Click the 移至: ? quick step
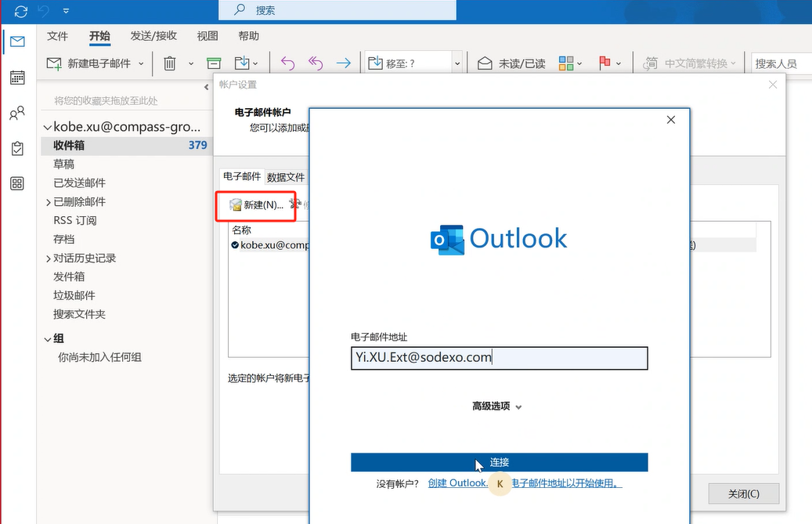 (x=408, y=63)
